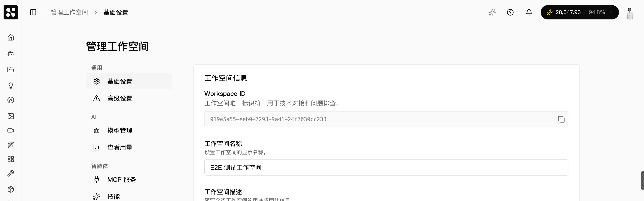Open the compass explore icon in left rail
The image size is (644, 201).
coord(11,100)
